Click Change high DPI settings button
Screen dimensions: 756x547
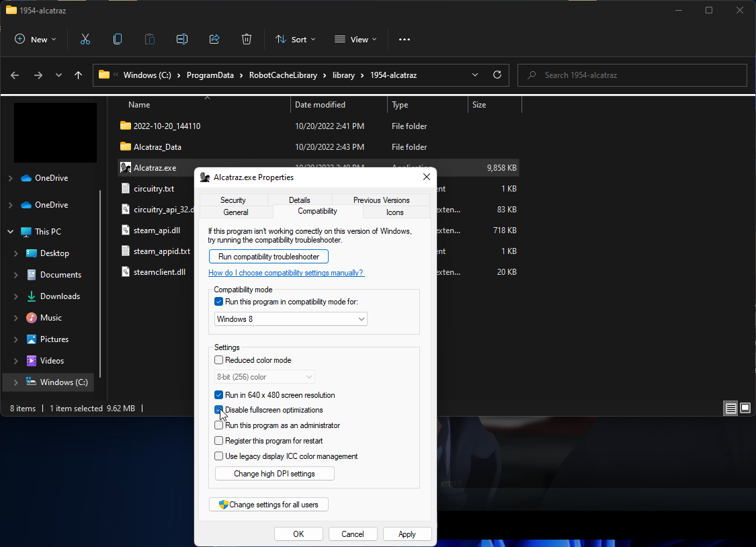coord(274,474)
